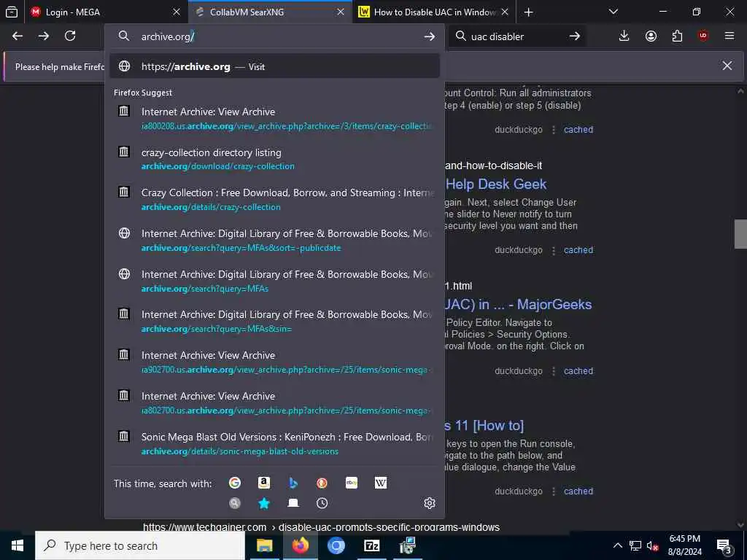
Task: Pick the suggestion with URL 'search?query=MFAs&sin='
Action: [274, 322]
